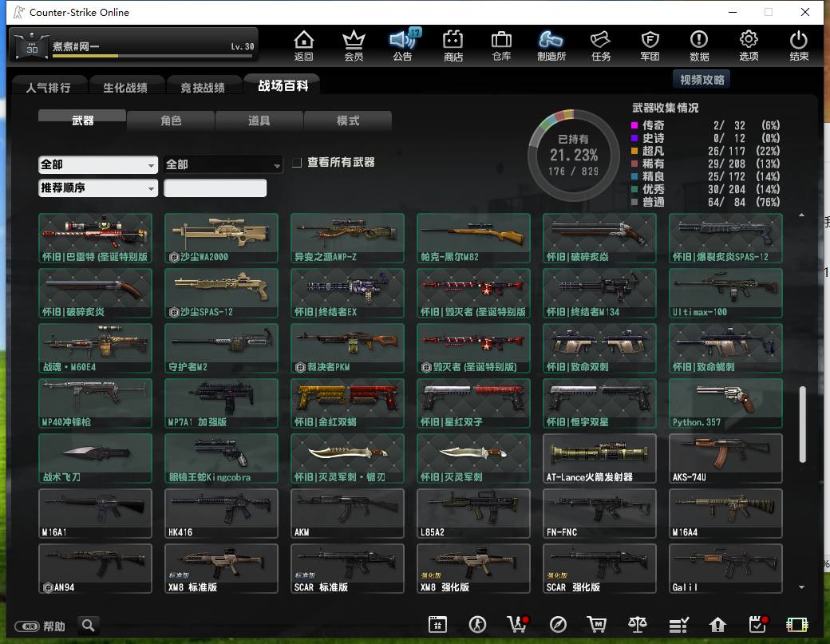The height and width of the screenshot is (644, 830).
Task: Open the compass icon in bottom bar
Action: [x=558, y=624]
